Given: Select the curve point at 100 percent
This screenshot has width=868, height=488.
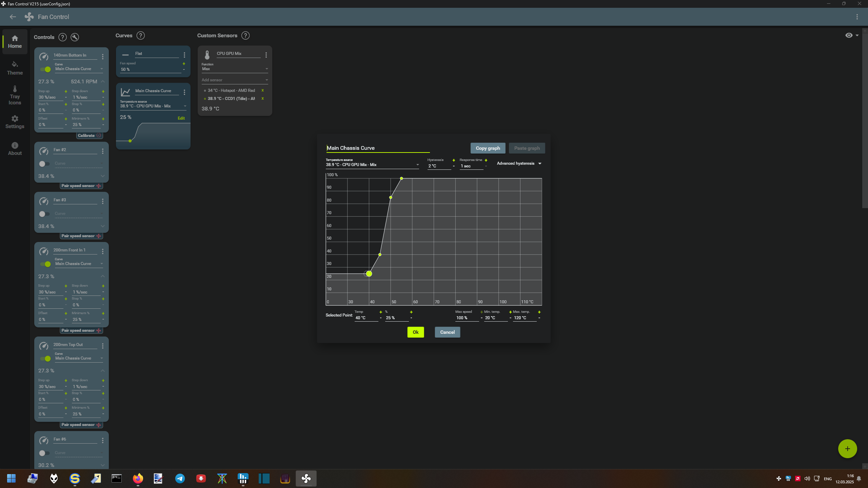Looking at the screenshot, I should pyautogui.click(x=401, y=178).
